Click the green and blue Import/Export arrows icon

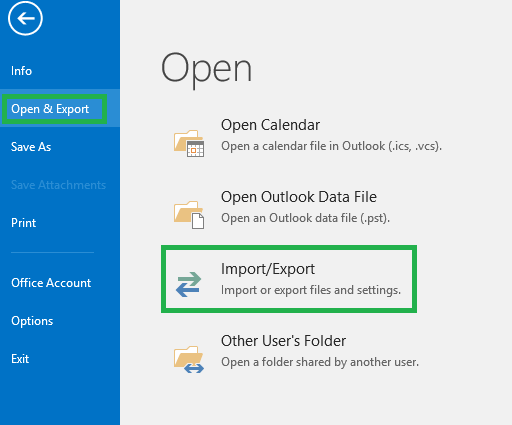pyautogui.click(x=189, y=284)
